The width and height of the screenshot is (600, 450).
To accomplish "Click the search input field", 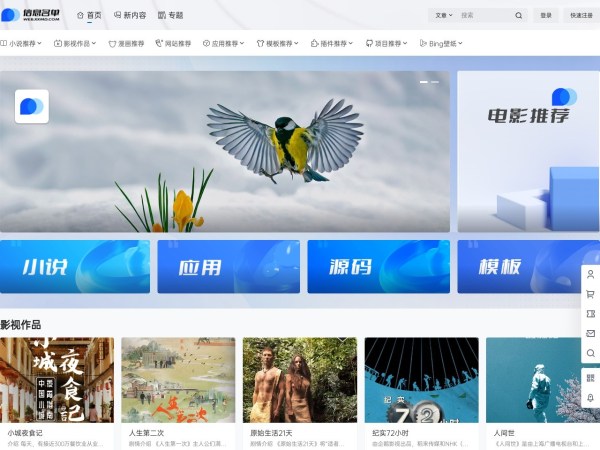I will pyautogui.click(x=485, y=15).
